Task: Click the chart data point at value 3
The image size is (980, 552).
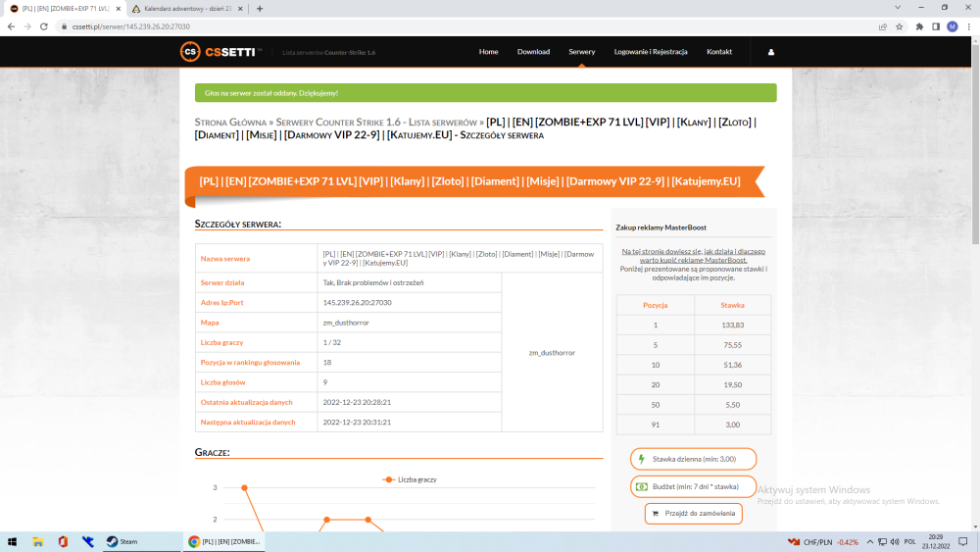Action: click(x=244, y=487)
